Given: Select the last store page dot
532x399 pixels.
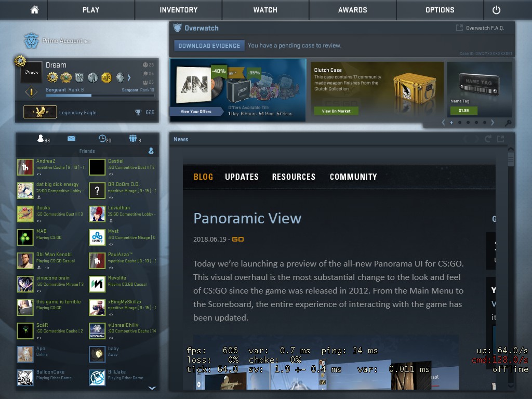Looking at the screenshot, I should click(485, 123).
